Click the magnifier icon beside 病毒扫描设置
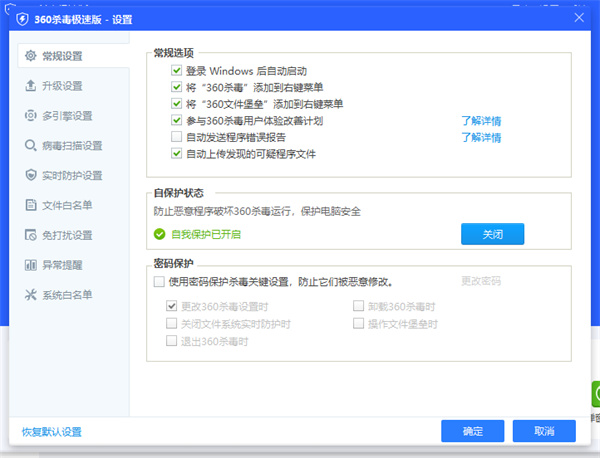The width and height of the screenshot is (600, 458). (x=31, y=145)
